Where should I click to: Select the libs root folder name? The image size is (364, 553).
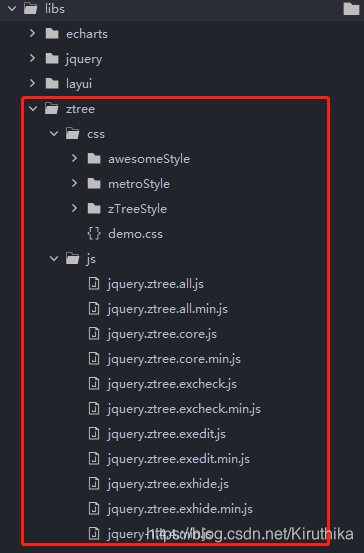pyautogui.click(x=55, y=8)
